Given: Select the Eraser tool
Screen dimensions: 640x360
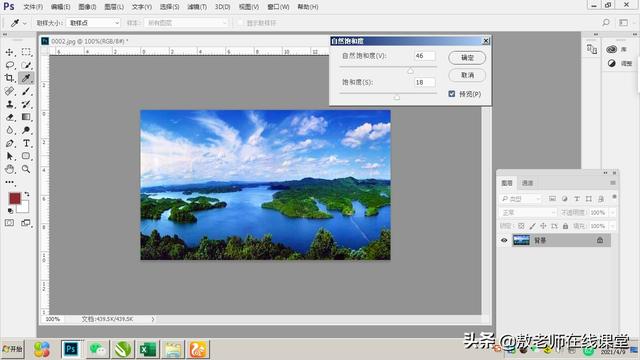Looking at the screenshot, I should click(x=10, y=117).
